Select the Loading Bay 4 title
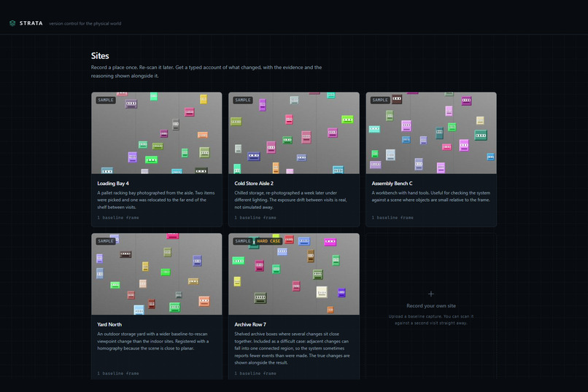This screenshot has width=588, height=392. [113, 184]
